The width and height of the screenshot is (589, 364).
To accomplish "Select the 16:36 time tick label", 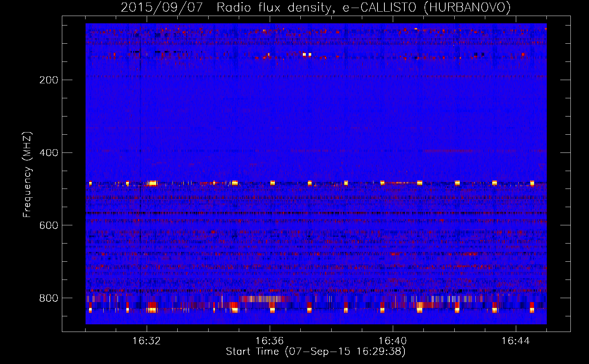I will [x=270, y=341].
